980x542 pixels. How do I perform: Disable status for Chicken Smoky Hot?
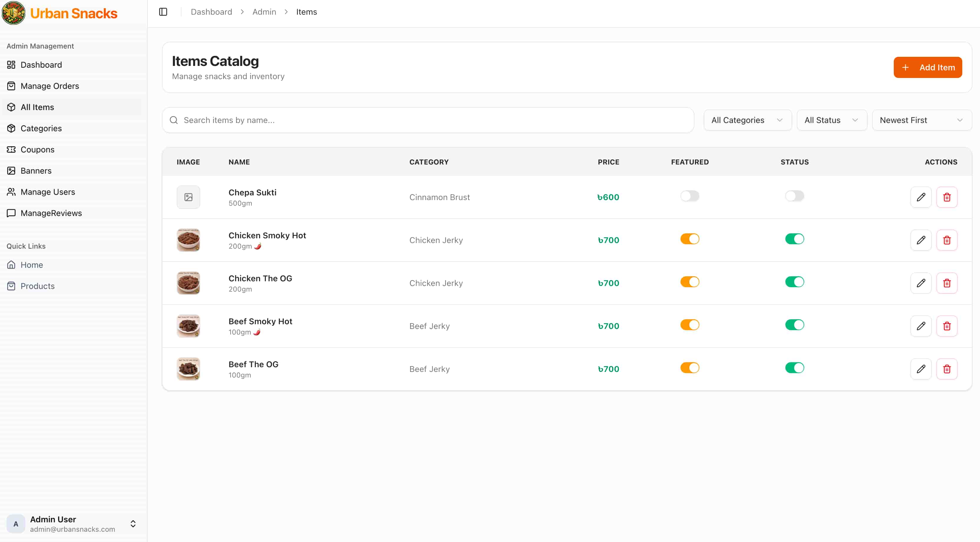coord(794,239)
